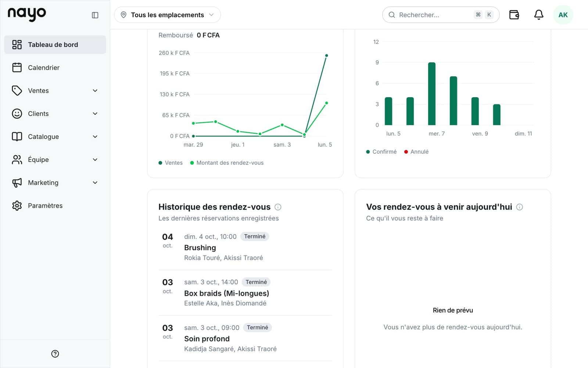This screenshot has height=368, width=588.
Task: Click the nayo logo
Action: (x=27, y=14)
